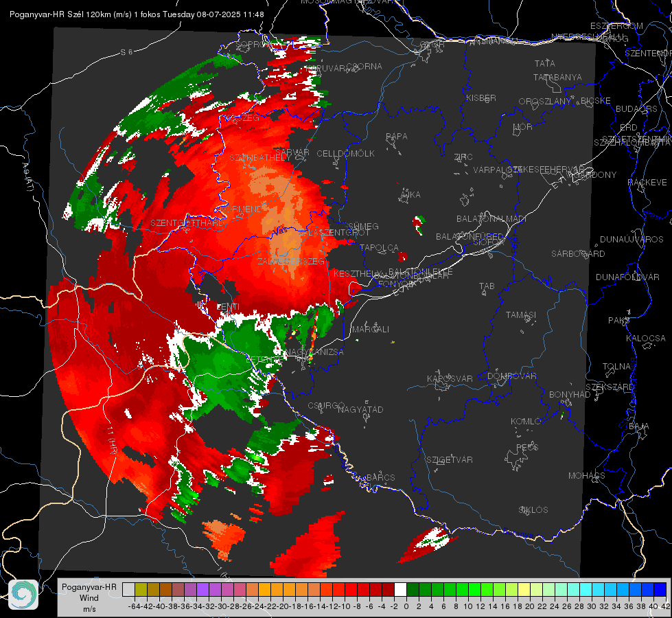Click the 'BONYHÁD' town label

coord(570,395)
